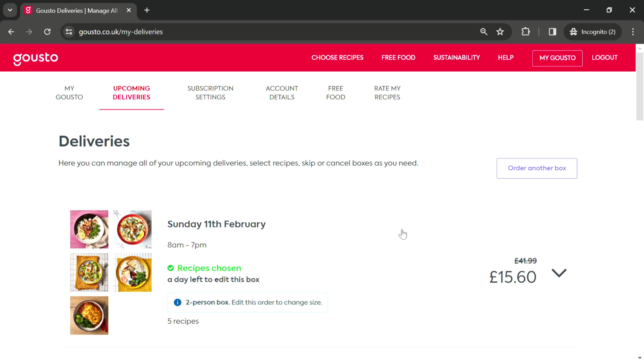Click the FREE FOOD header icon
644x362 pixels.
[398, 57]
